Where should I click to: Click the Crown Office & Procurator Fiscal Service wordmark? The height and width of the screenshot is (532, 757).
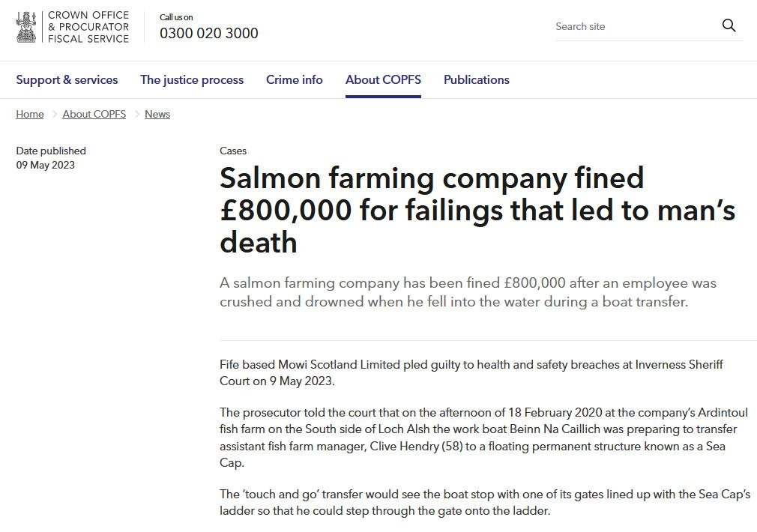point(88,27)
